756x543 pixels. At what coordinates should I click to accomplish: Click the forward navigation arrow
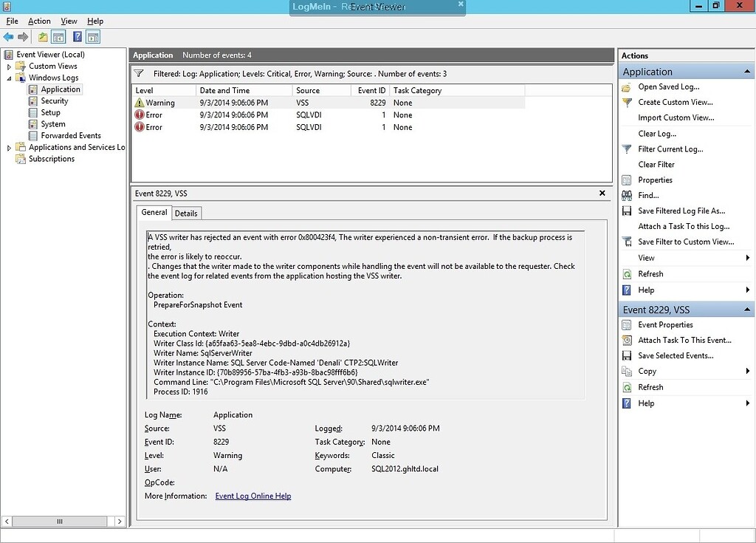[x=23, y=36]
